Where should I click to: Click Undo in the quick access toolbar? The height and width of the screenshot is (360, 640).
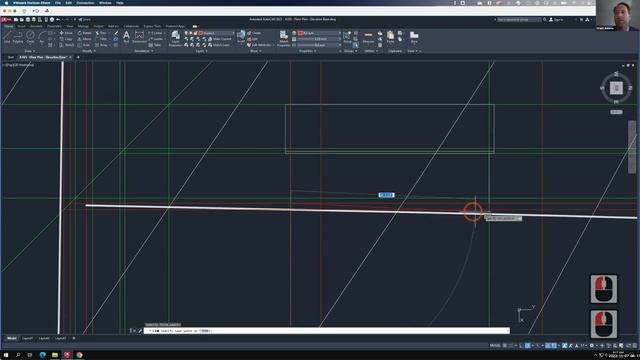click(58, 19)
